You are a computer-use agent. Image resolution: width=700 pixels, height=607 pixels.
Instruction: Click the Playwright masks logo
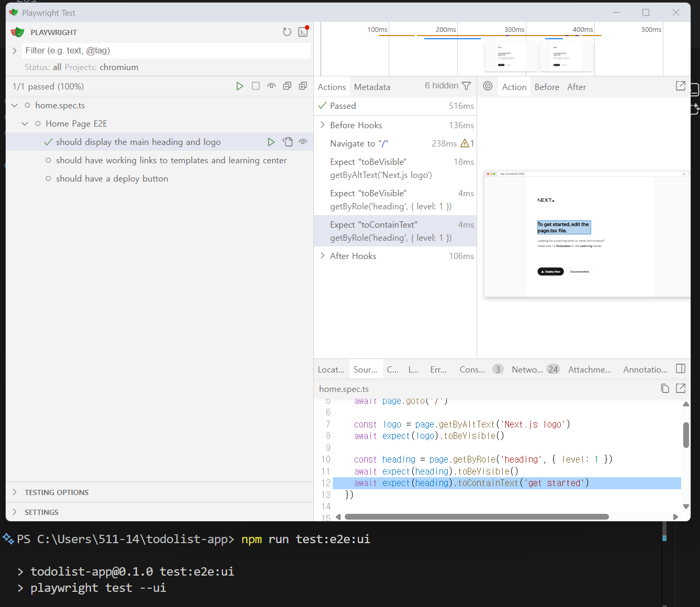(x=18, y=32)
